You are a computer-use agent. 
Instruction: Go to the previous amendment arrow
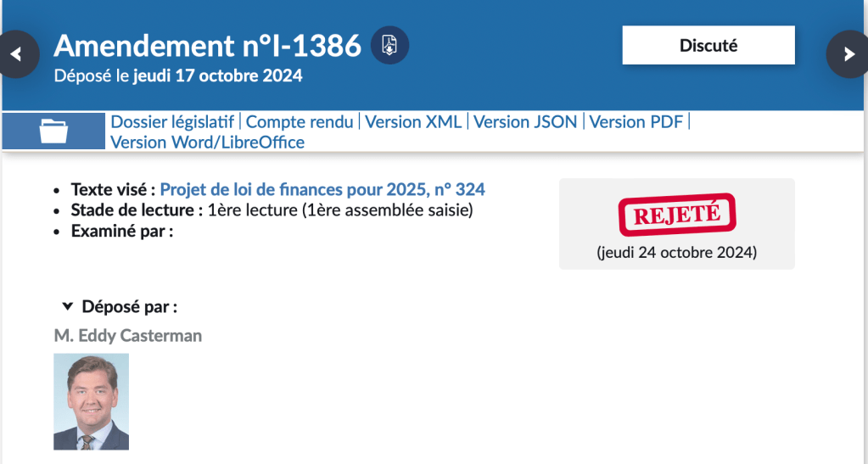(x=17, y=54)
